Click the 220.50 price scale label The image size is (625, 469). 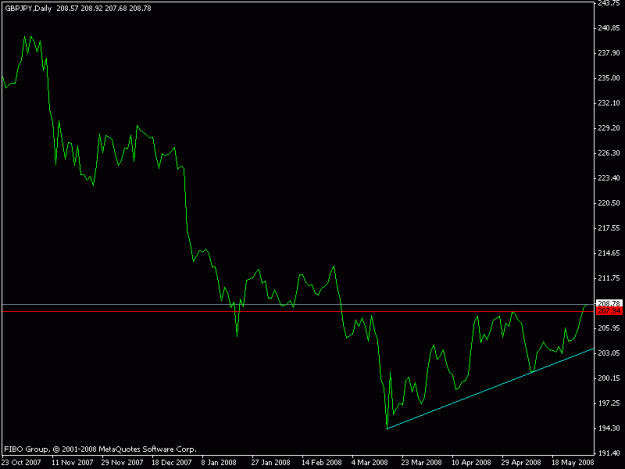609,203
